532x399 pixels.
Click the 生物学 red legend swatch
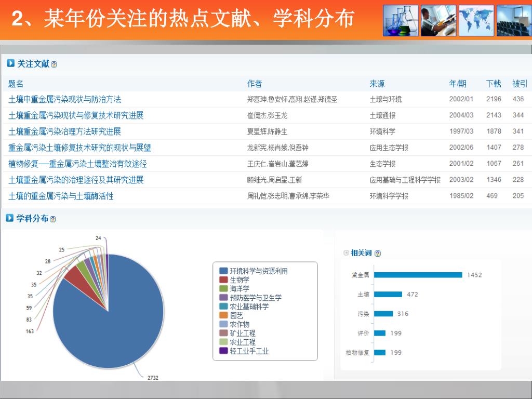(x=223, y=280)
